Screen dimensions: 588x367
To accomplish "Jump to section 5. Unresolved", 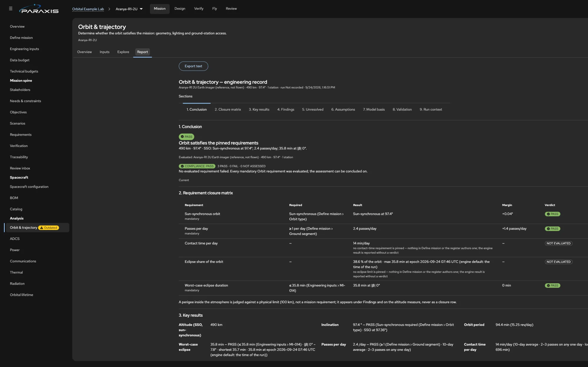I will click(313, 109).
